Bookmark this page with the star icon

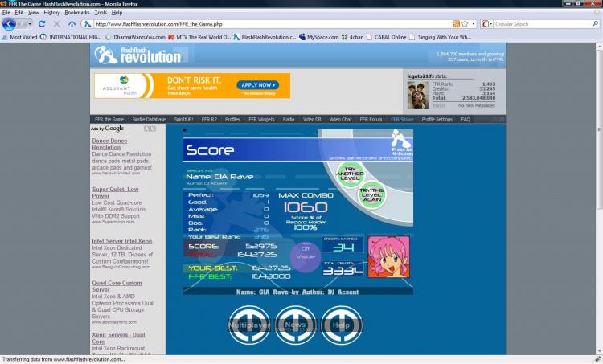(x=465, y=24)
